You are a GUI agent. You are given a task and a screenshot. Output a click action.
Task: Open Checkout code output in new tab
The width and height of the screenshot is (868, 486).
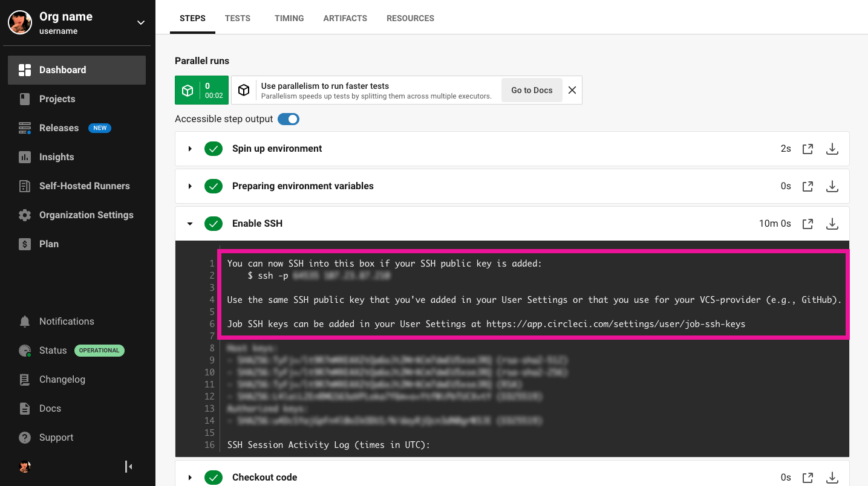pyautogui.click(x=808, y=478)
